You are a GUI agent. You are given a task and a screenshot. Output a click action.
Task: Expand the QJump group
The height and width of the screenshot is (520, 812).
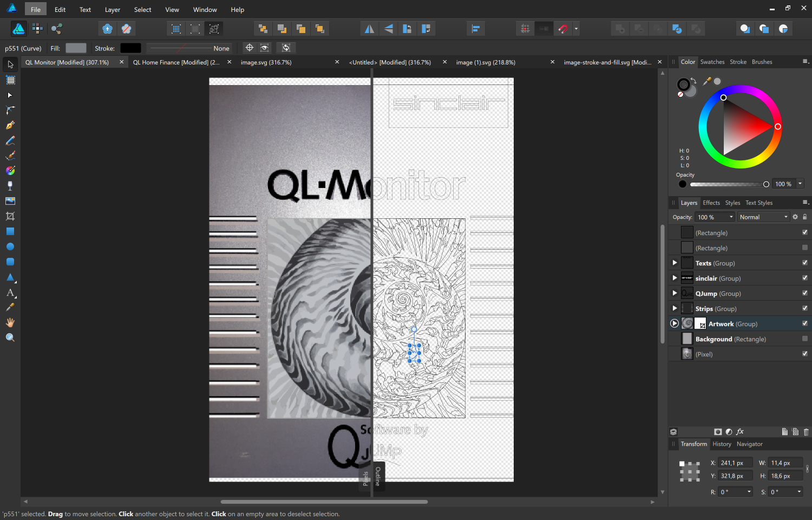675,293
